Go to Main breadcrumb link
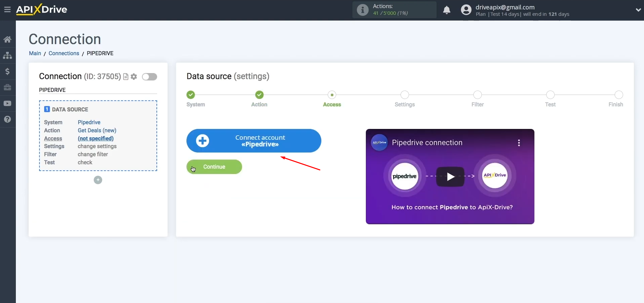Image resolution: width=644 pixels, height=303 pixels. point(35,53)
